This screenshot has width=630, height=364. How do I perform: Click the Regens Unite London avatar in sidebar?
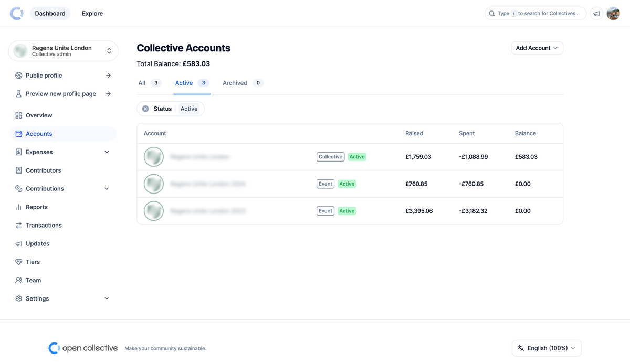tap(20, 51)
